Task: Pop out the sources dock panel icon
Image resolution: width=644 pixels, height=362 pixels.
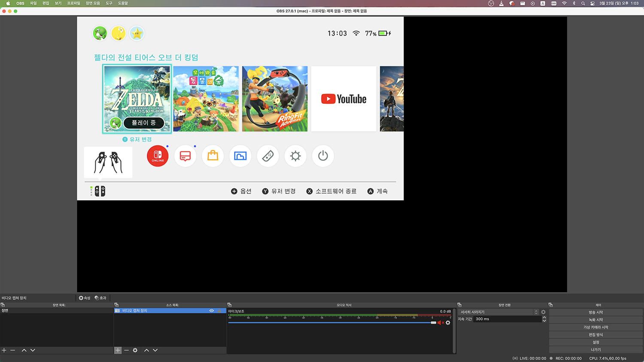Action: (116, 305)
